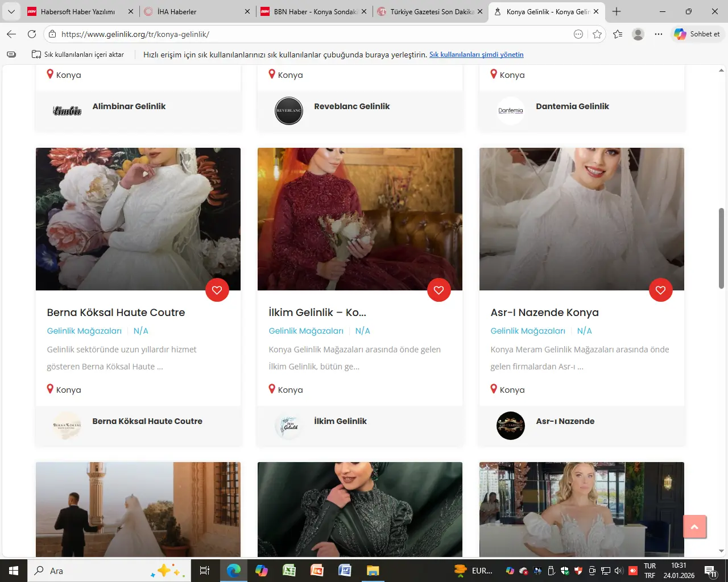Open a new browser tab
The image size is (728, 582).
[x=617, y=11]
